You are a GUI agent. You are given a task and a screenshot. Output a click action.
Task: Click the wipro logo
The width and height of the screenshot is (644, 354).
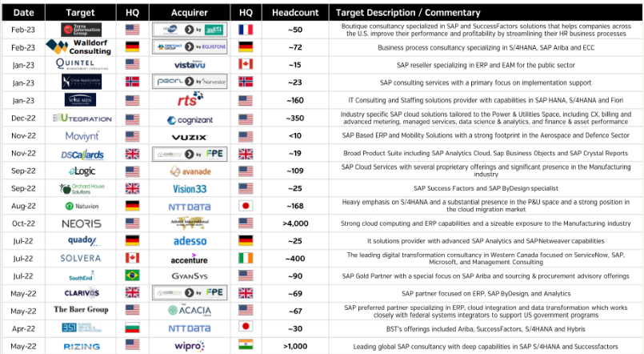pos(190,346)
